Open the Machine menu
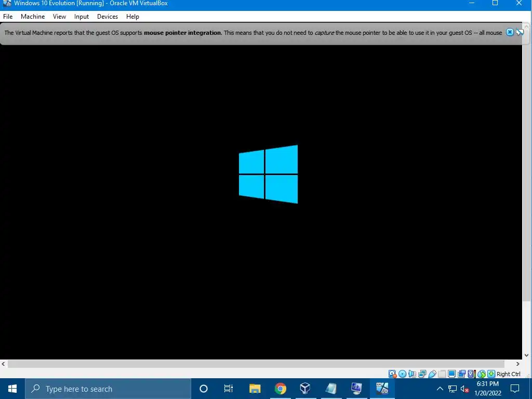Image resolution: width=532 pixels, height=399 pixels. point(33,17)
